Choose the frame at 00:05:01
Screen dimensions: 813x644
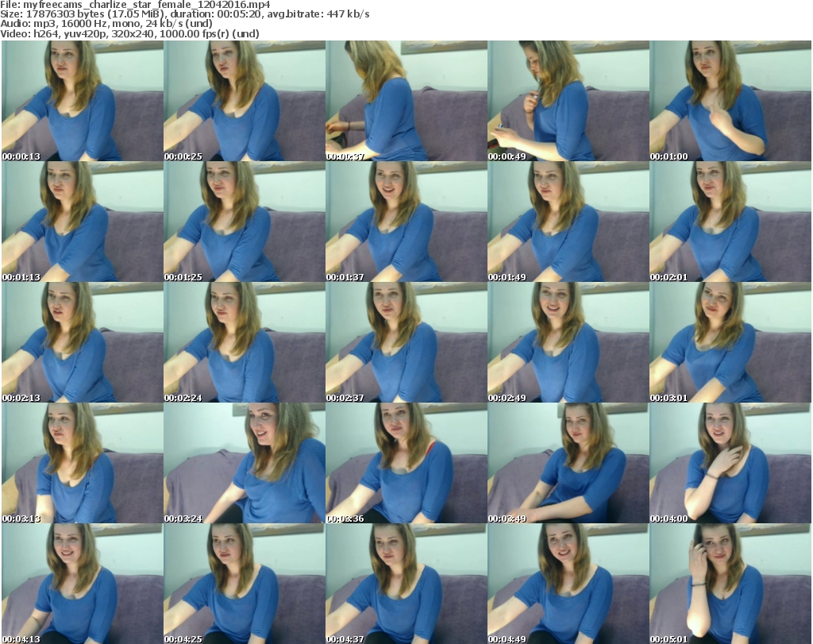pyautogui.click(x=730, y=584)
